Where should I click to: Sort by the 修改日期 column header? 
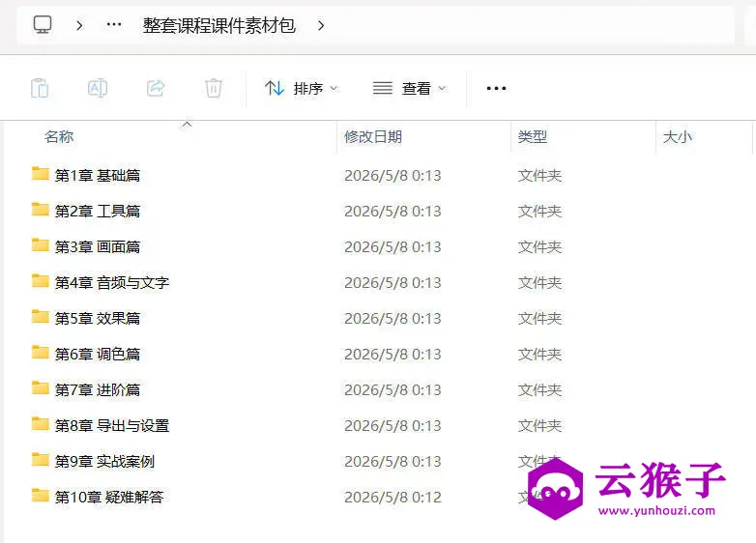click(x=373, y=137)
